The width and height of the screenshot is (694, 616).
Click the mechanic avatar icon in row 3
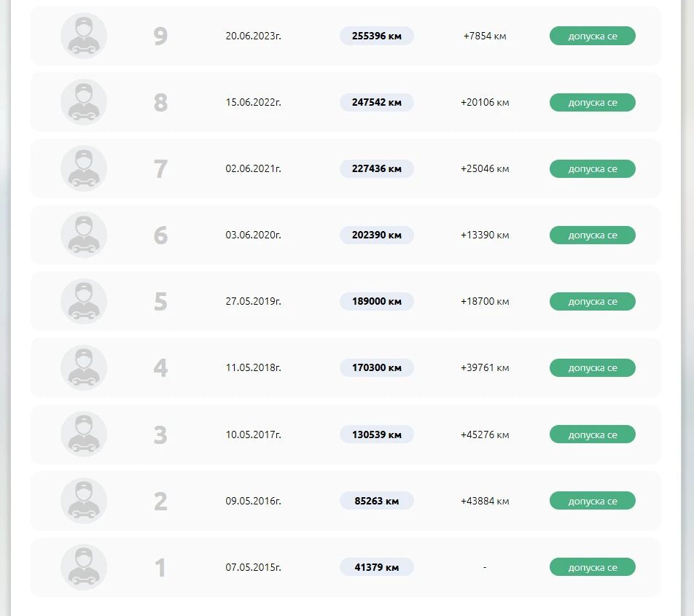coord(84,434)
